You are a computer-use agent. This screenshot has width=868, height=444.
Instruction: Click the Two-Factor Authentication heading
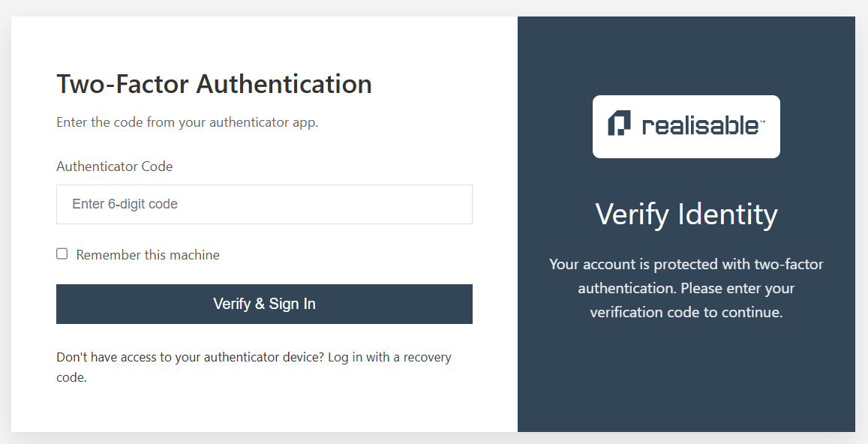215,84
